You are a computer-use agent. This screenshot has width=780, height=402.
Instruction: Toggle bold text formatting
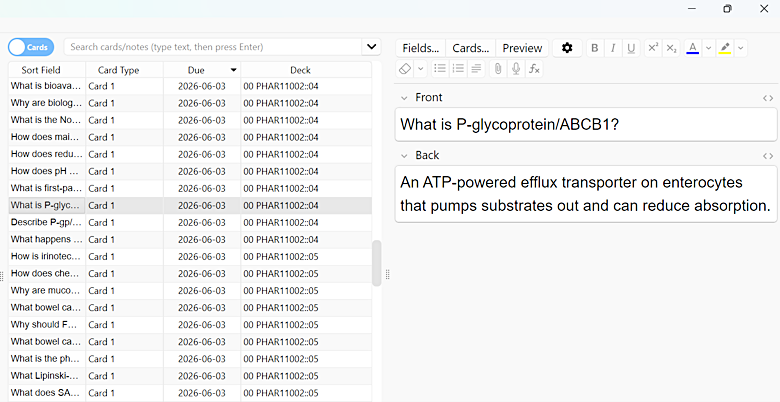(x=594, y=48)
